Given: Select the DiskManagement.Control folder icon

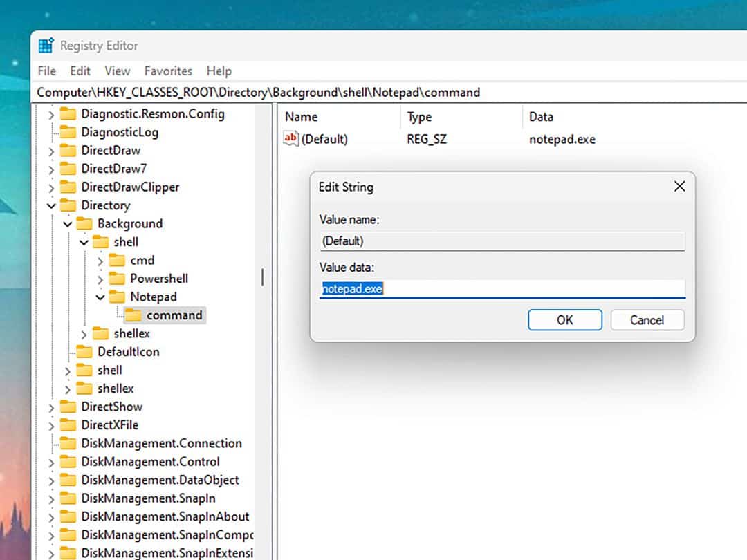Looking at the screenshot, I should pyautogui.click(x=68, y=461).
